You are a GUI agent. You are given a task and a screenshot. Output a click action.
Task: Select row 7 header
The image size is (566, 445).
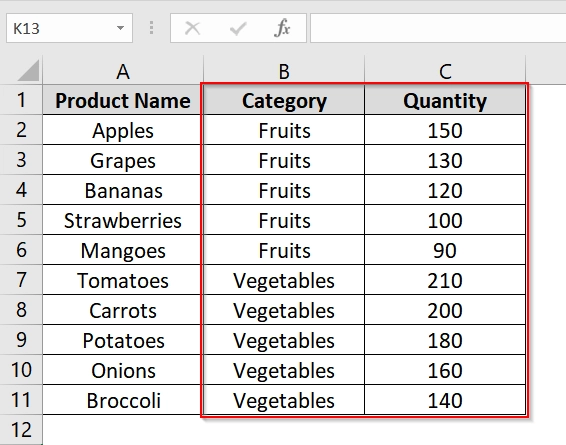[x=21, y=280]
